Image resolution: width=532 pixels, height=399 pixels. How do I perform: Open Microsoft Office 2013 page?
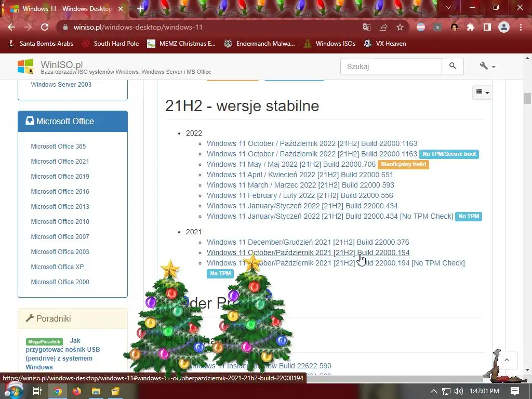point(60,207)
